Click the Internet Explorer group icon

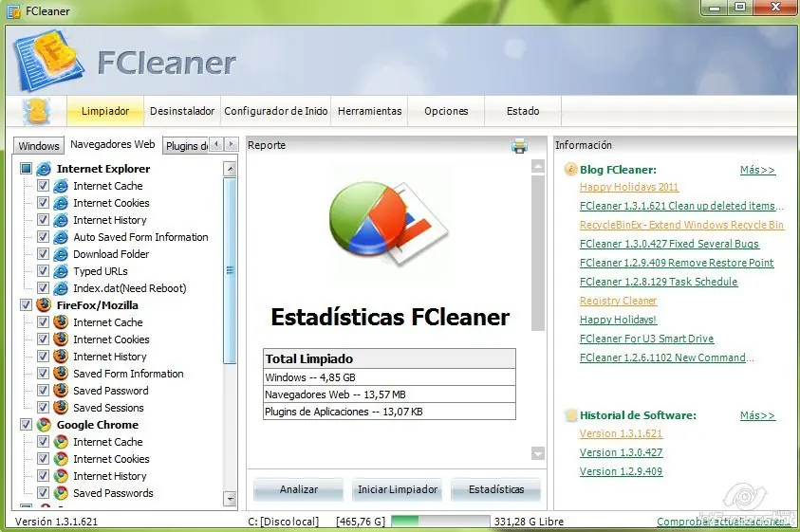click(45, 168)
